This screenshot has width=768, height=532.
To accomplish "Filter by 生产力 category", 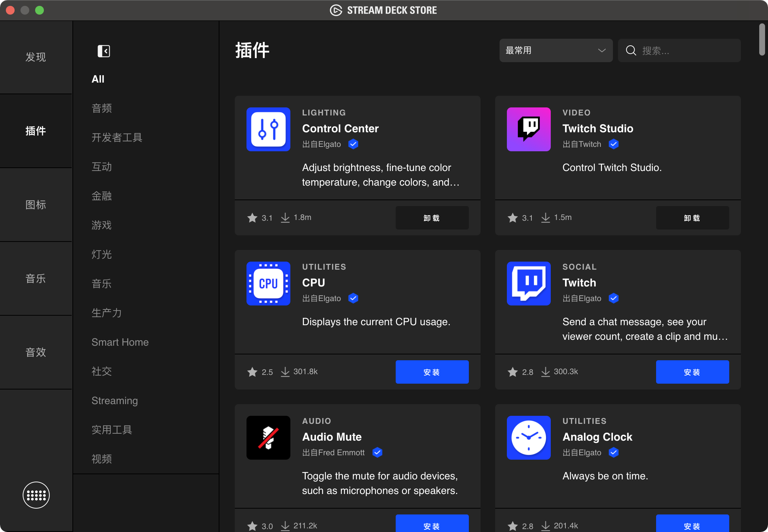I will tap(107, 313).
